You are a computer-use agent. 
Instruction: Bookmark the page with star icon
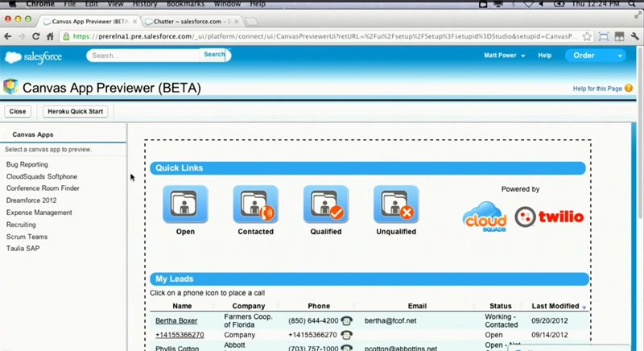pyautogui.click(x=588, y=36)
